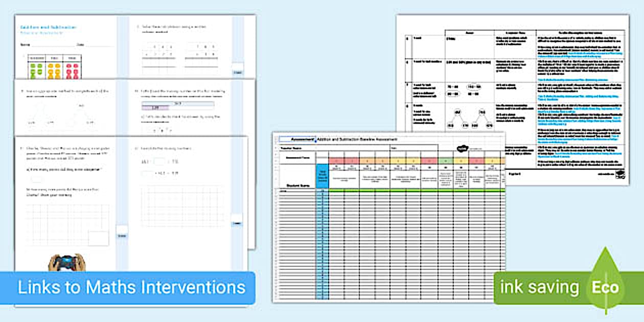Click the place value counters chart
Viewport: 644px width, 322px height.
point(53,67)
